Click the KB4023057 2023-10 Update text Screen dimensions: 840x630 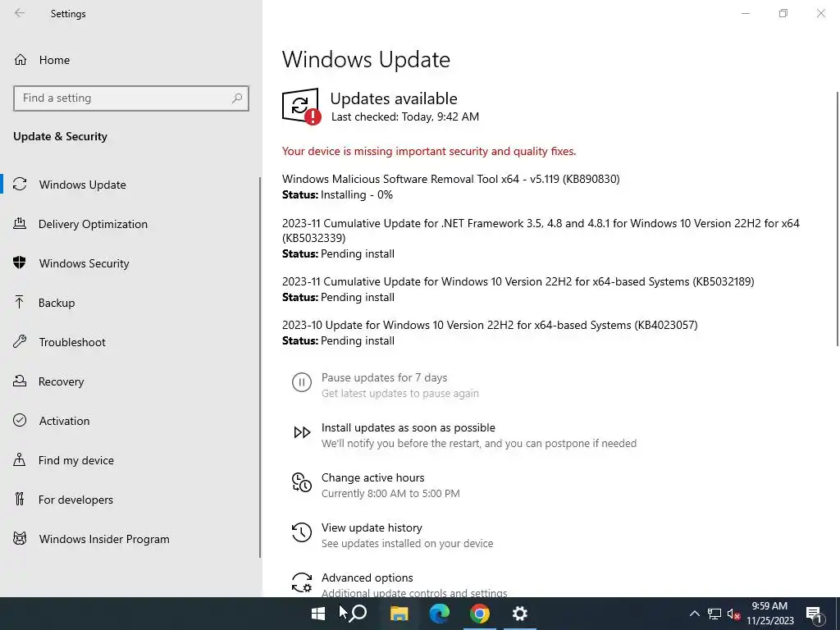490,325
